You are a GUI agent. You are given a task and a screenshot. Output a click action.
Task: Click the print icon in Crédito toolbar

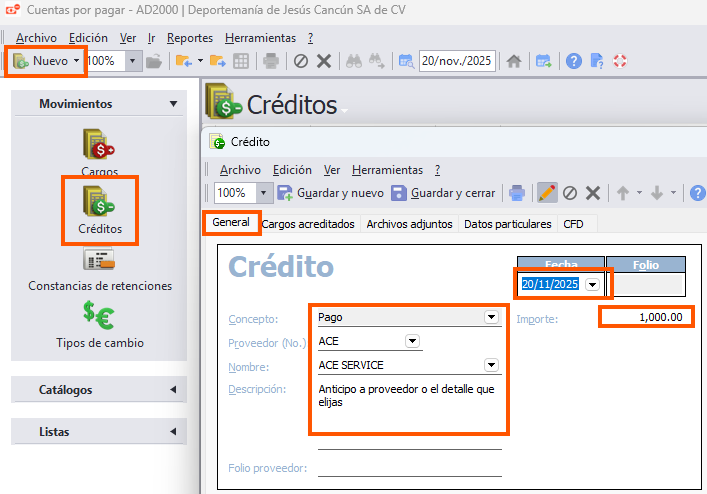click(516, 193)
